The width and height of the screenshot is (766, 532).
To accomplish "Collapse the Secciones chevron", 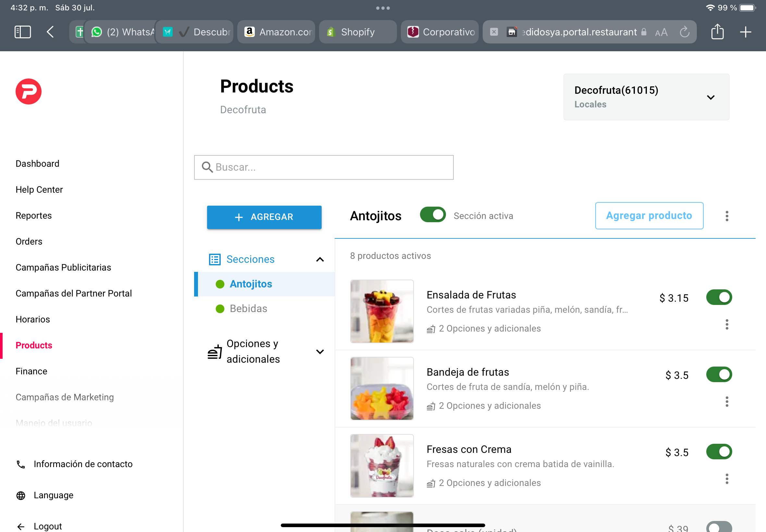I will (x=320, y=259).
